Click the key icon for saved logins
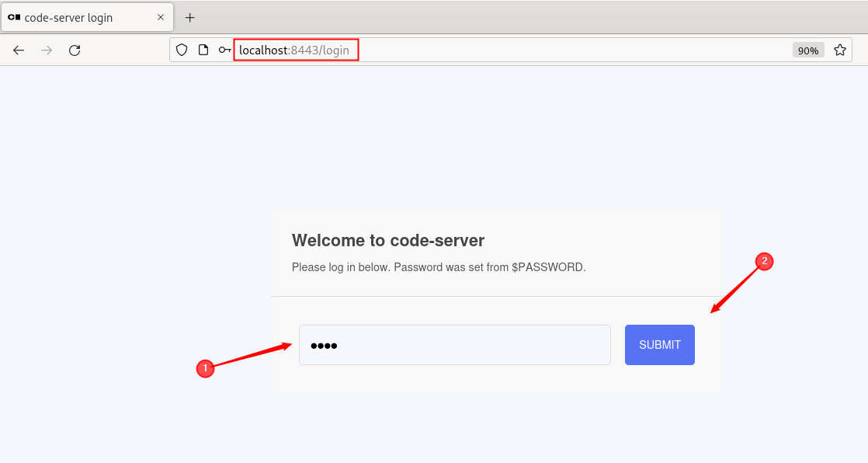 224,50
